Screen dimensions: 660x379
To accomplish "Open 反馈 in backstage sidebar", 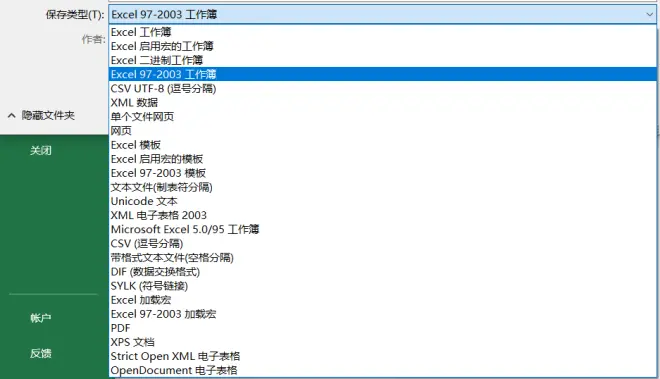I will [41, 353].
